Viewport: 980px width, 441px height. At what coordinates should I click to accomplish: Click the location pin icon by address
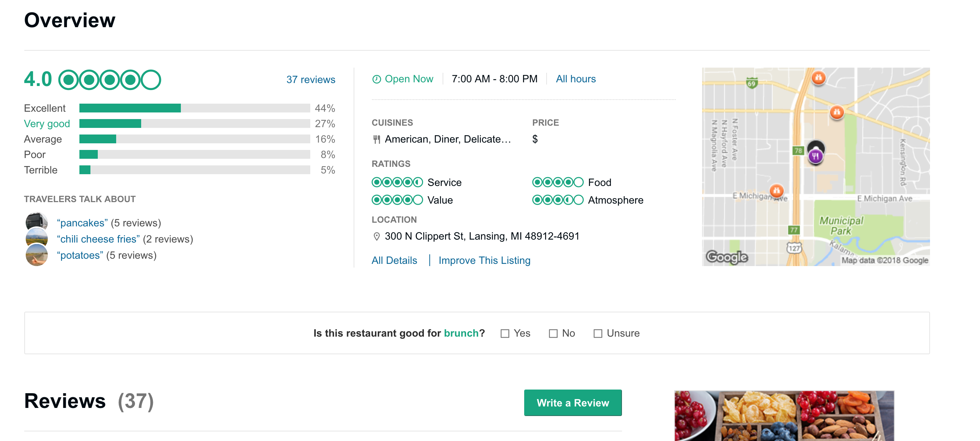pyautogui.click(x=376, y=237)
